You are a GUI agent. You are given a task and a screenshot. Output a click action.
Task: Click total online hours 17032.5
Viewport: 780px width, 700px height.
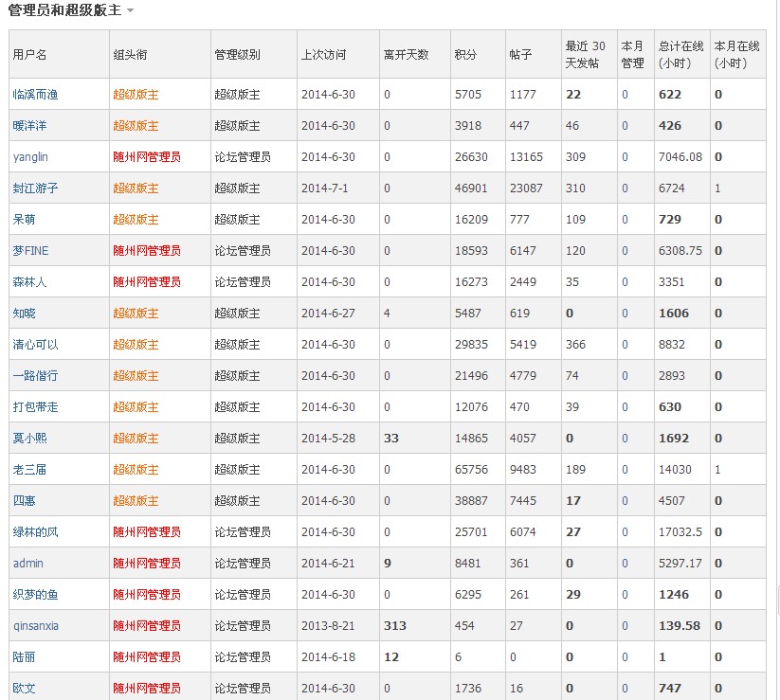click(x=680, y=532)
